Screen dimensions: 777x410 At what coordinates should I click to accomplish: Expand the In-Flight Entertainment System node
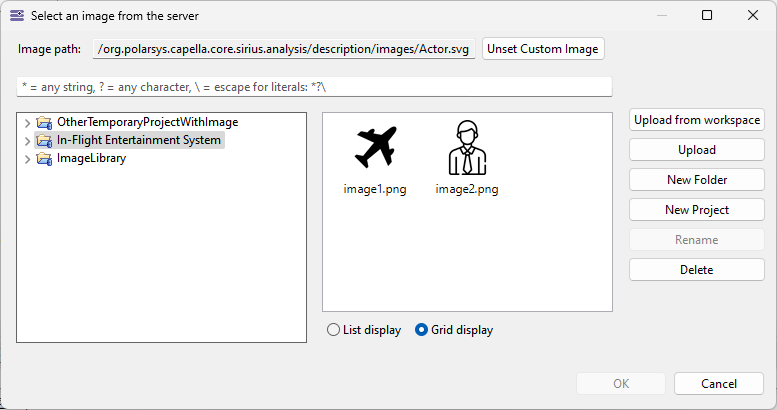point(27,140)
